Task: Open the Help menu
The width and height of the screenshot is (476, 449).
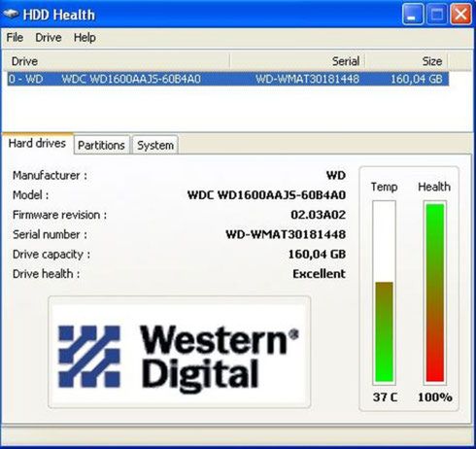Action: [85, 38]
